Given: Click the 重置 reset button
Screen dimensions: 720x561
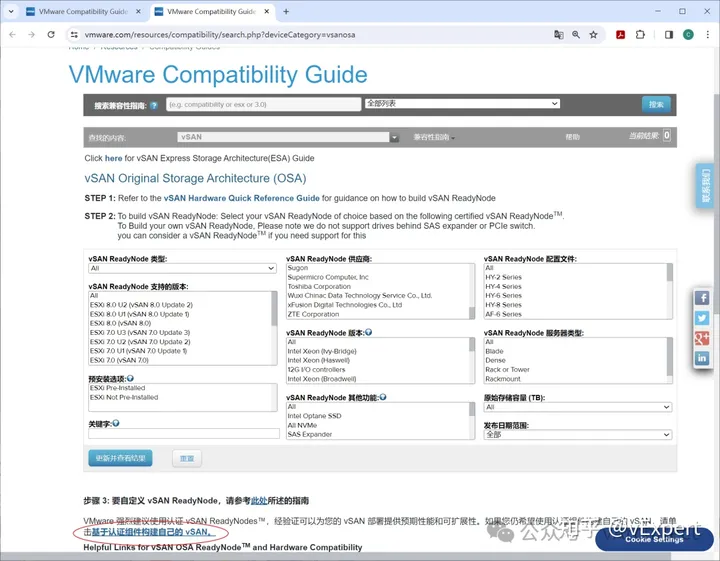Looking at the screenshot, I should click(x=187, y=458).
